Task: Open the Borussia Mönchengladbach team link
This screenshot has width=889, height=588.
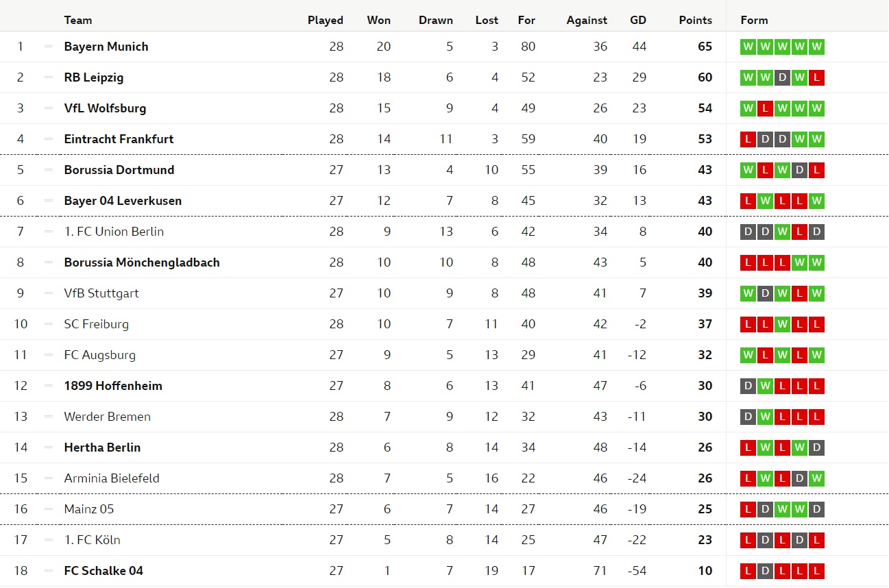Action: coord(142,262)
